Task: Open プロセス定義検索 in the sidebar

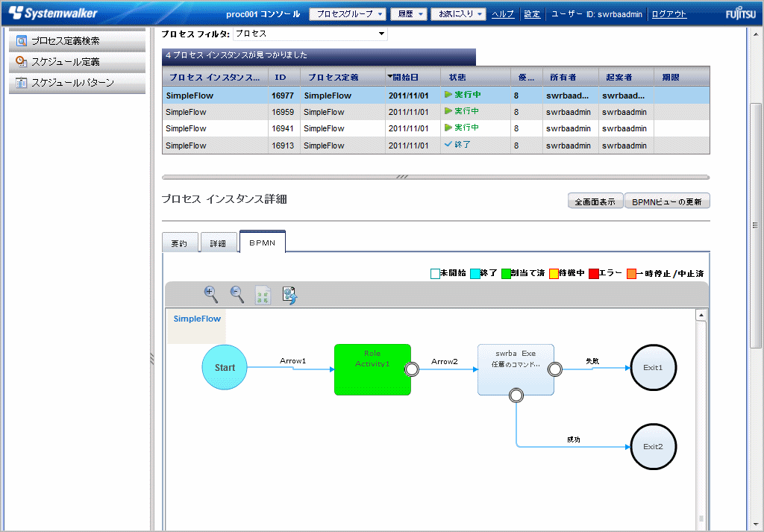Action: click(x=77, y=41)
